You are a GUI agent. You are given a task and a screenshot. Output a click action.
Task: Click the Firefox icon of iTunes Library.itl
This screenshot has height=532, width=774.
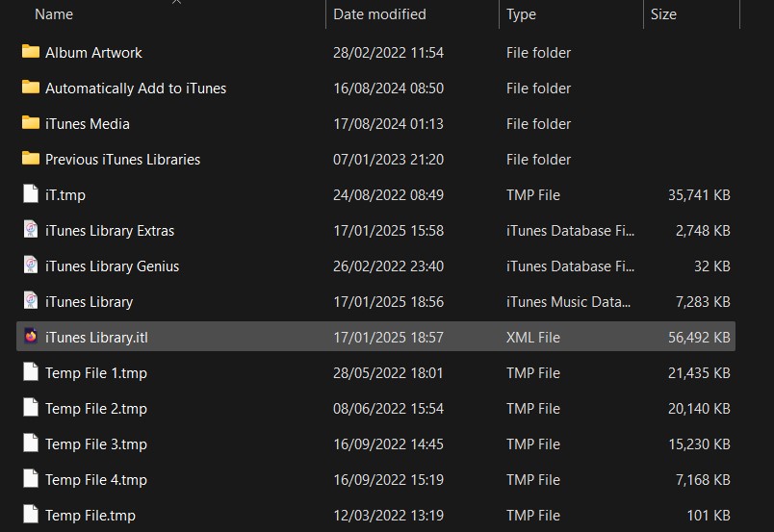click(31, 336)
